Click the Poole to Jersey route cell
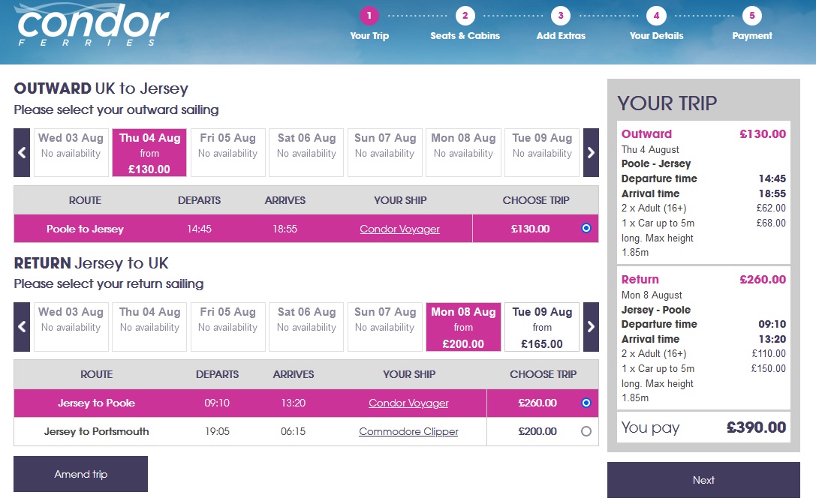The height and width of the screenshot is (504, 816). point(85,229)
